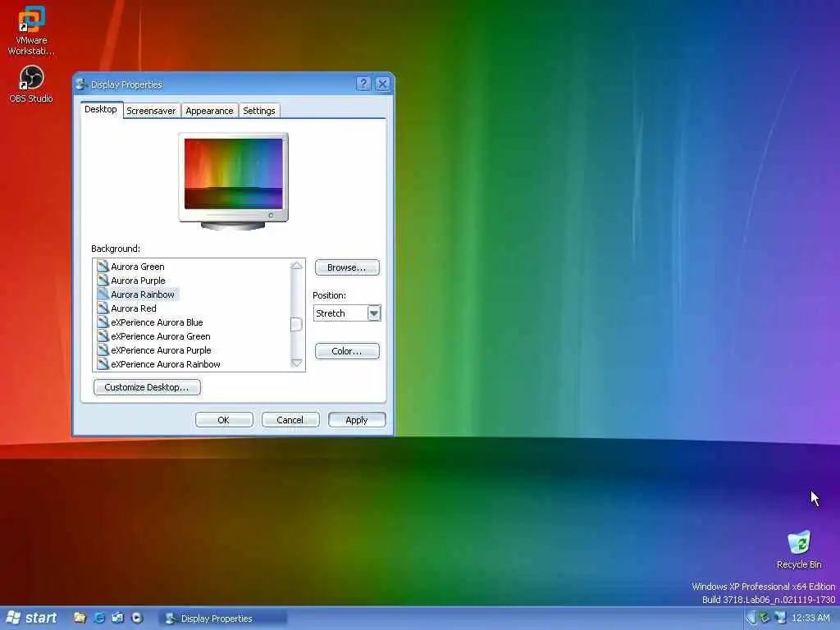Select Aurora Purple background
Image resolution: width=840 pixels, height=630 pixels.
click(x=138, y=281)
